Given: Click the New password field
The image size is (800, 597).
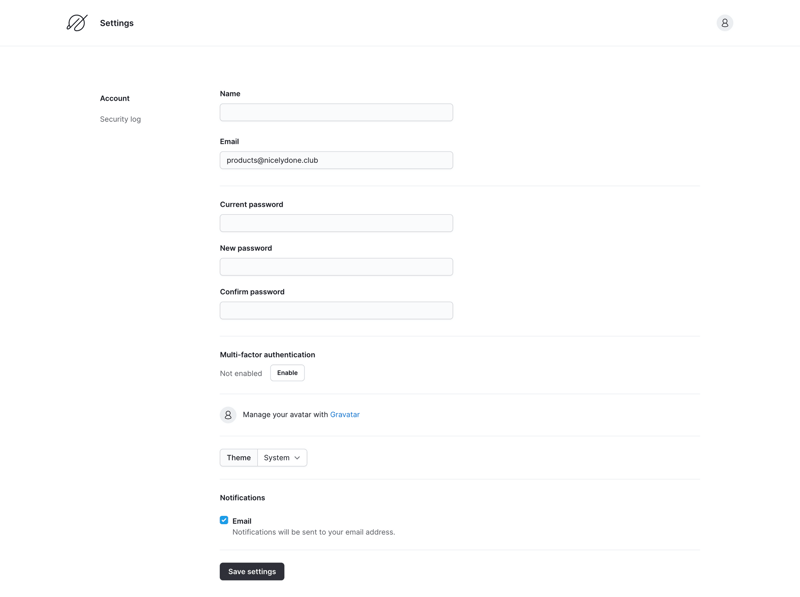Looking at the screenshot, I should pos(335,266).
